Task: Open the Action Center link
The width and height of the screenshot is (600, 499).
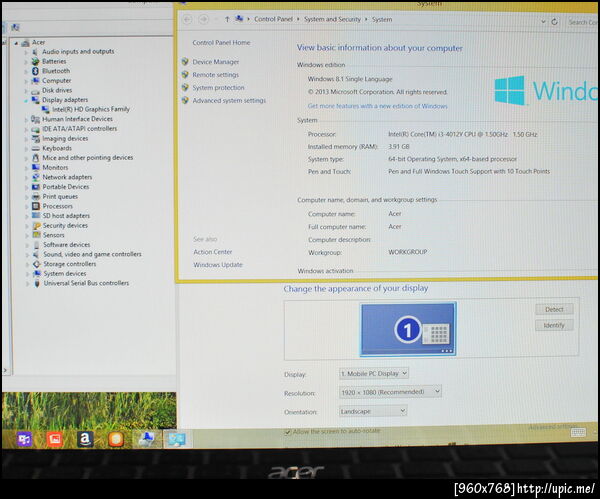Action: 213,252
